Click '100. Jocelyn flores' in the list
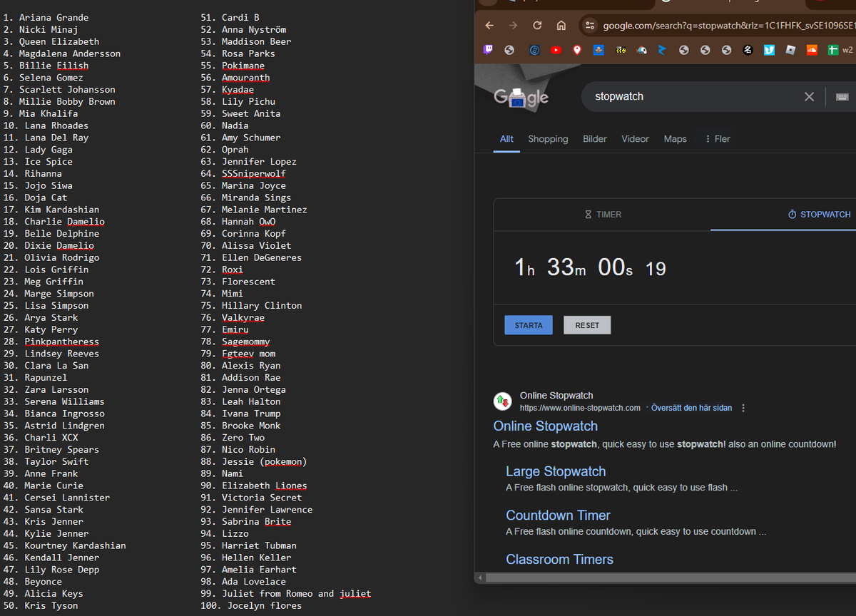Screen dimensions: 856x616 point(251,606)
